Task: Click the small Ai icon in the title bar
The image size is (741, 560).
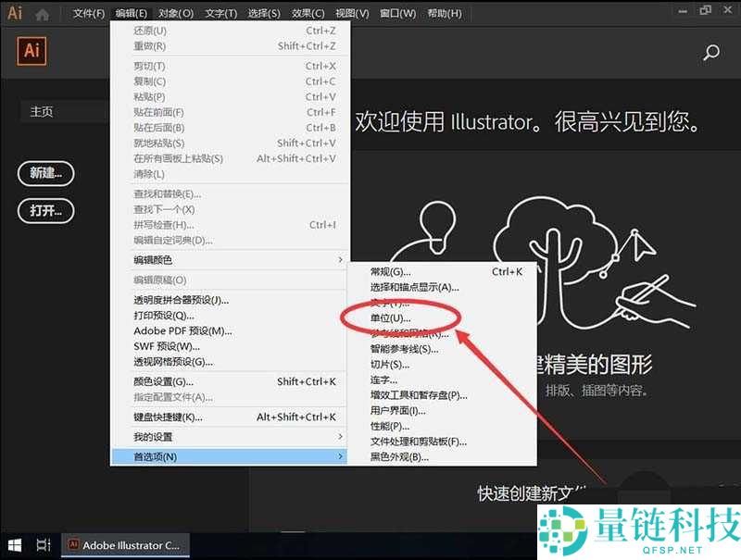Action: click(x=15, y=13)
